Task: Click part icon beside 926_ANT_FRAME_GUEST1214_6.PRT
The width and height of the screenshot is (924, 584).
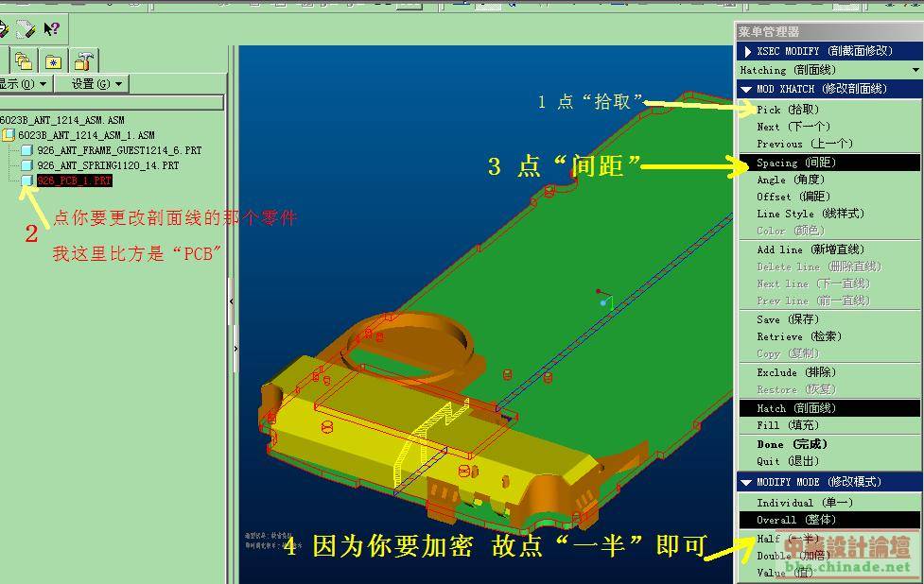Action: [x=26, y=150]
